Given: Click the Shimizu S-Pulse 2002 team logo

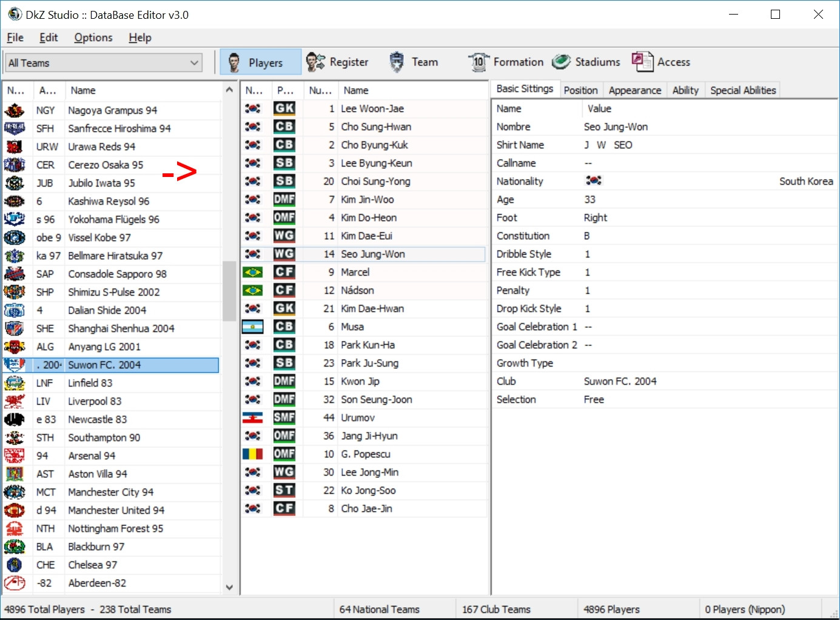Looking at the screenshot, I should pos(15,292).
